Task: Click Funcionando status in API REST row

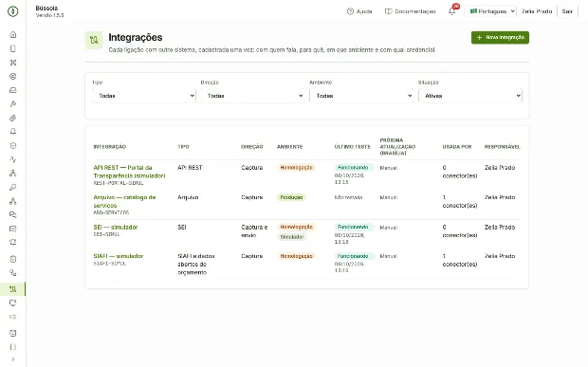Action: coord(353,168)
